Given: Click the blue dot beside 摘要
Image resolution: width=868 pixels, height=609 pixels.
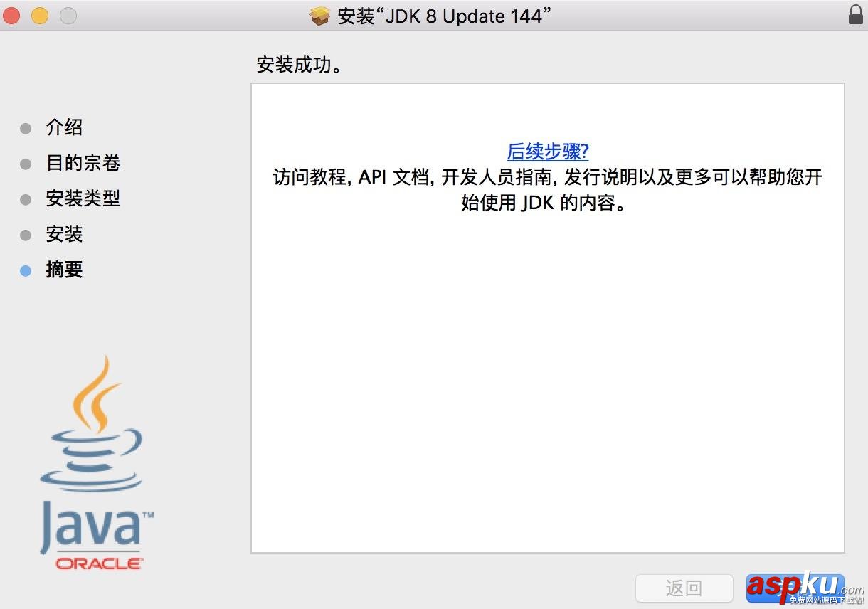Looking at the screenshot, I should pyautogui.click(x=26, y=270).
